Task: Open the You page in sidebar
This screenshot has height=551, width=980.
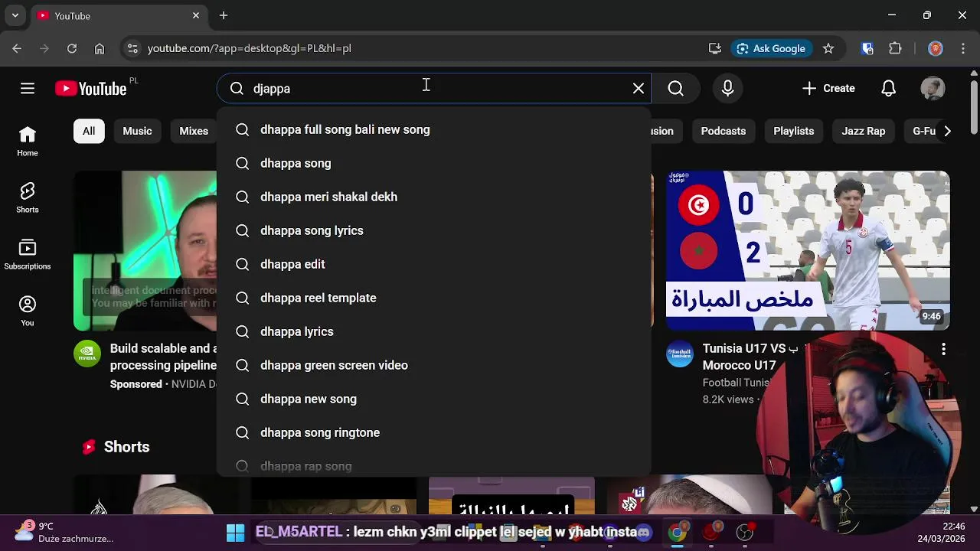Action: tap(28, 311)
